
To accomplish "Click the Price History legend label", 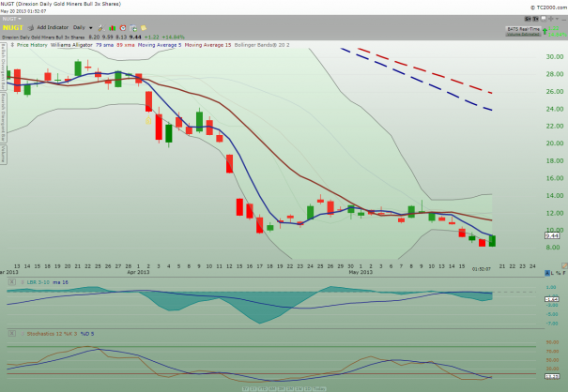I will point(32,45).
